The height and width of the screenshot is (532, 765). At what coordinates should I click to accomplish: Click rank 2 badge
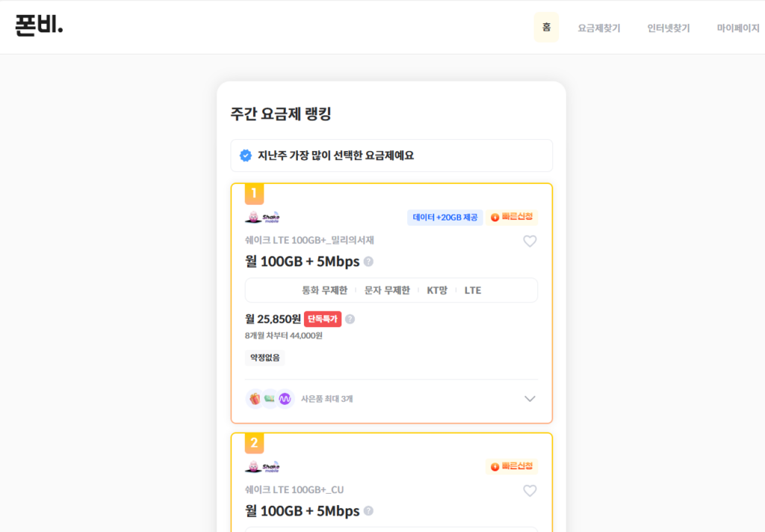point(254,443)
